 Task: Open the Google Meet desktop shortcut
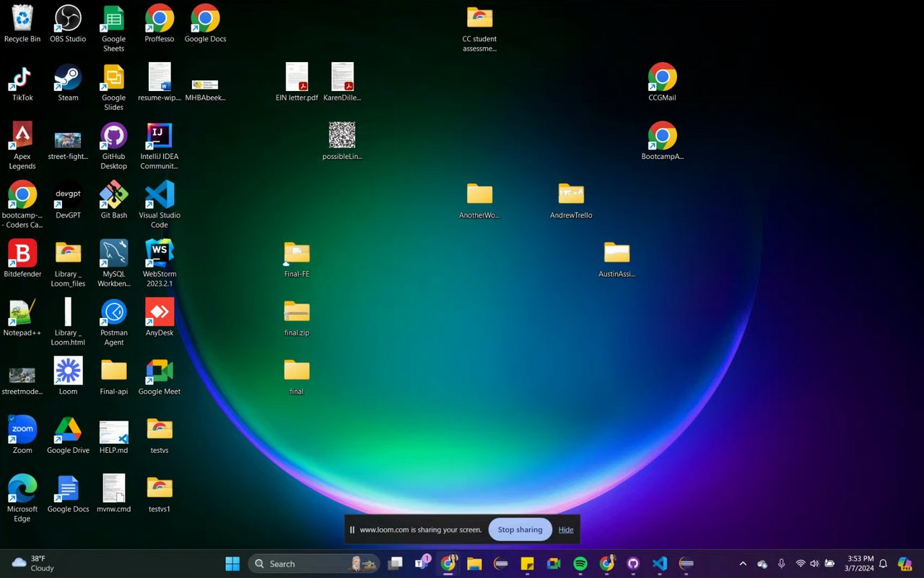[160, 376]
